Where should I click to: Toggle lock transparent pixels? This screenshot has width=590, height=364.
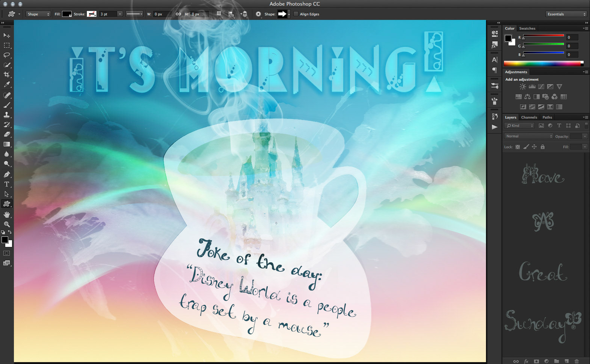pos(518,147)
